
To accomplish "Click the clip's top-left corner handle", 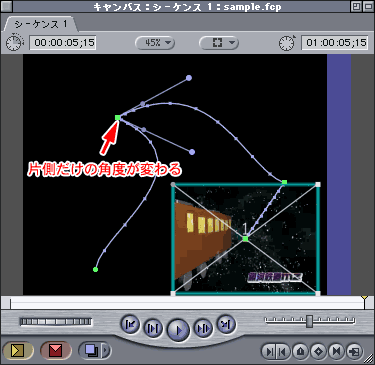I will click(173, 184).
